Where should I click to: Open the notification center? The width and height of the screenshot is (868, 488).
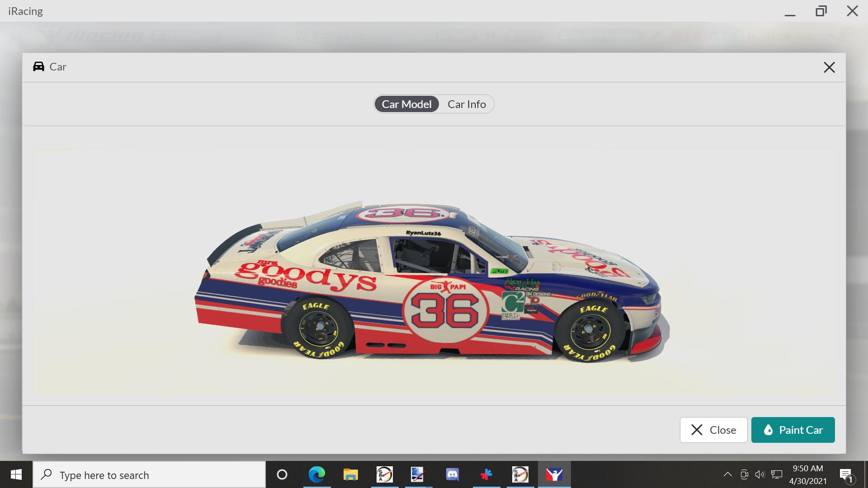point(846,474)
